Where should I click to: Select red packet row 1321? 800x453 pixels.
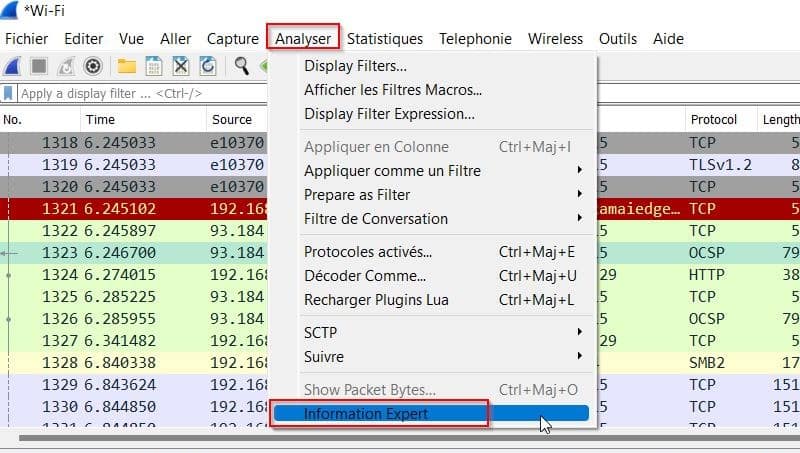pyautogui.click(x=134, y=209)
